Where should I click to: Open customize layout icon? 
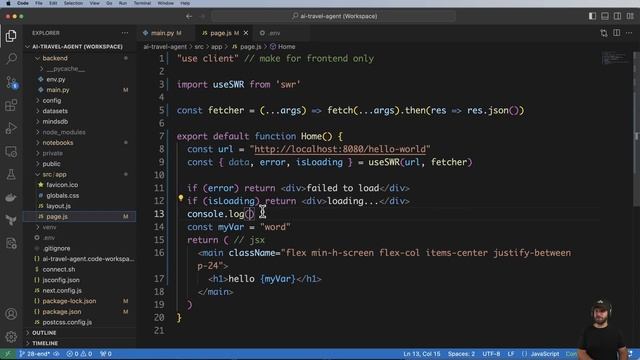[630, 16]
